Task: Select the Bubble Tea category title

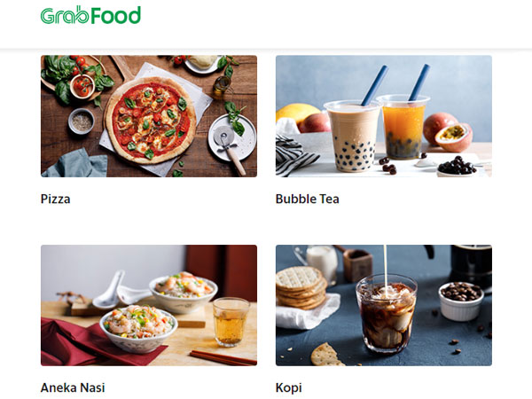Action: pyautogui.click(x=308, y=199)
